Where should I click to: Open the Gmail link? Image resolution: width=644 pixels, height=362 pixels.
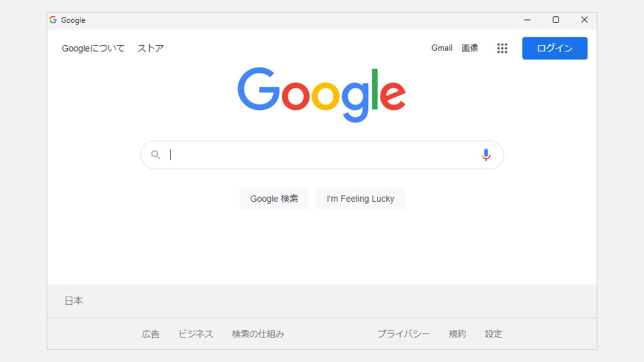click(441, 48)
